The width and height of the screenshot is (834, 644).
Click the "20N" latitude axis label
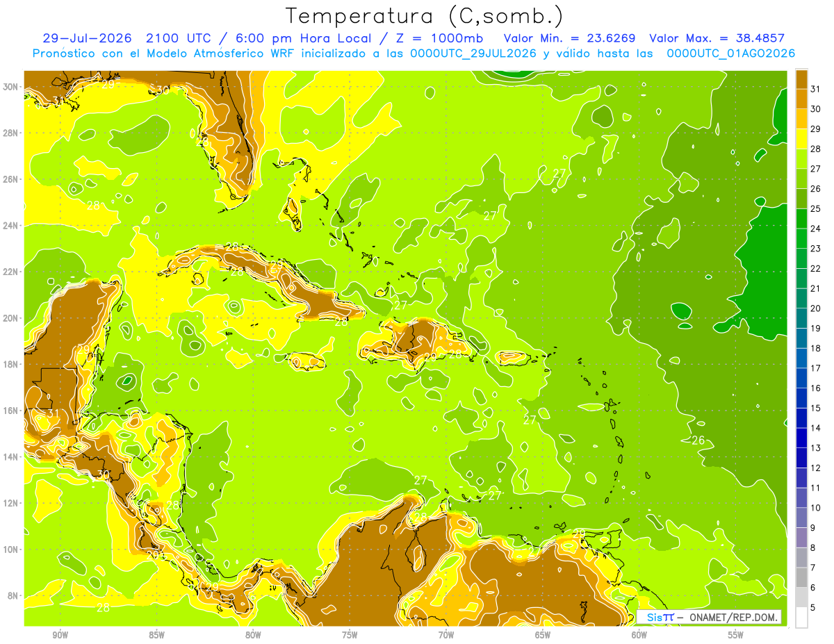[x=10, y=318]
